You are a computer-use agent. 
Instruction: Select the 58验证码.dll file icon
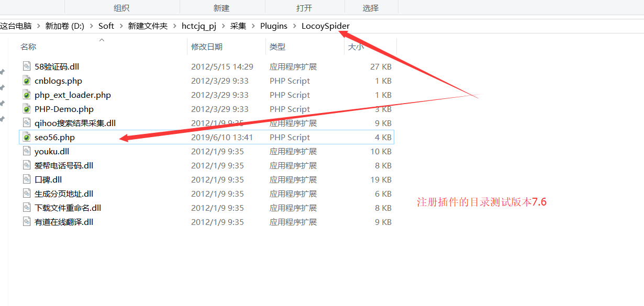point(27,66)
